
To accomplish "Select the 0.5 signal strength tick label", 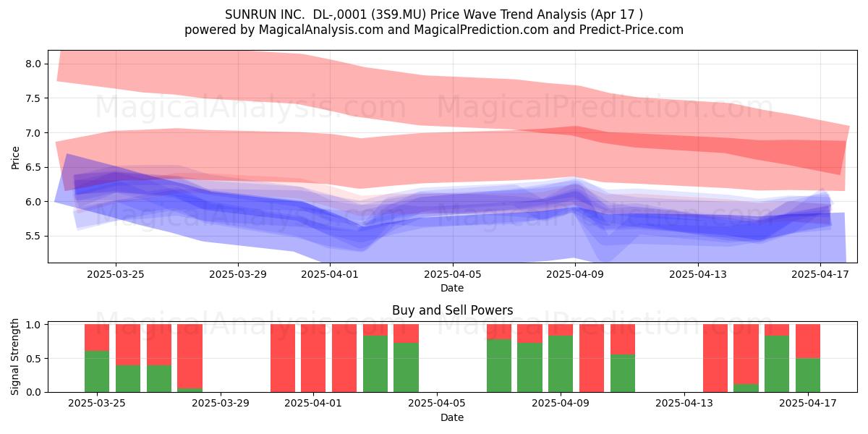I will coord(33,359).
